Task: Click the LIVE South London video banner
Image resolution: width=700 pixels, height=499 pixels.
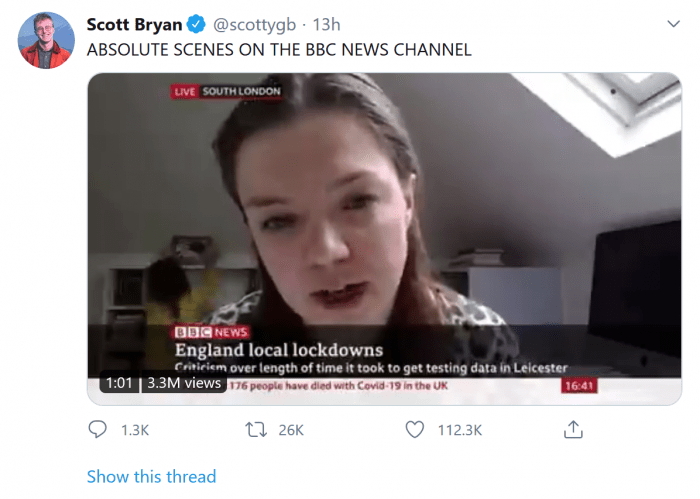Action: [226, 91]
